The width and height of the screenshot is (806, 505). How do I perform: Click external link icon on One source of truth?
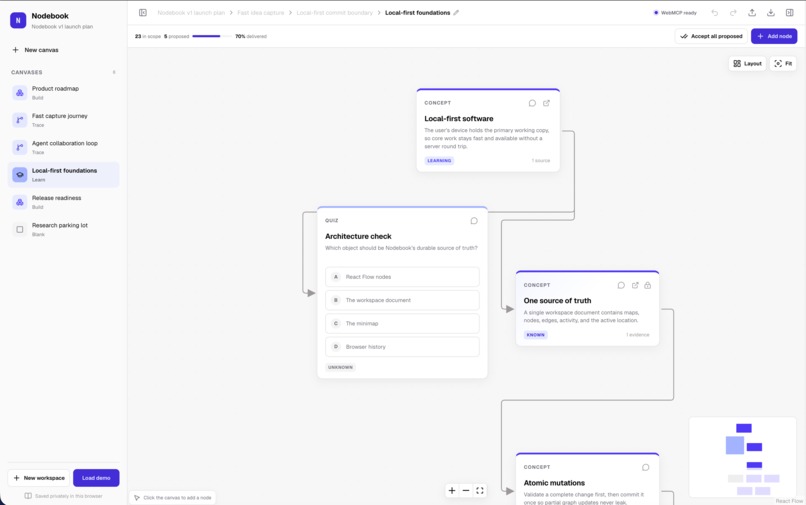click(x=635, y=285)
